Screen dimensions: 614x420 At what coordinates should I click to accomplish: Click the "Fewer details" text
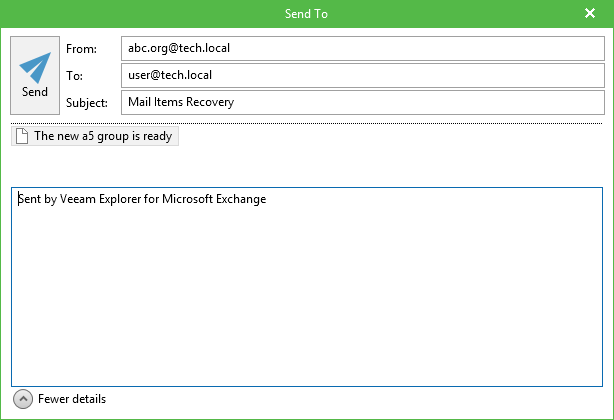click(72, 399)
